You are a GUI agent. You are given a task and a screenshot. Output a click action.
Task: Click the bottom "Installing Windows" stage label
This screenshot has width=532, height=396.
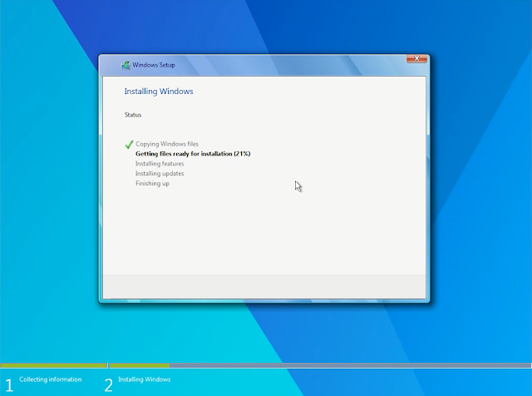[144, 379]
